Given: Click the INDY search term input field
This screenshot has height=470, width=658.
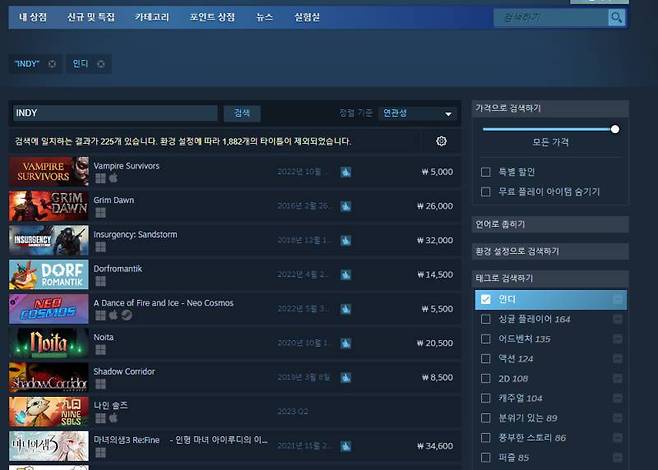Looking at the screenshot, I should (114, 114).
